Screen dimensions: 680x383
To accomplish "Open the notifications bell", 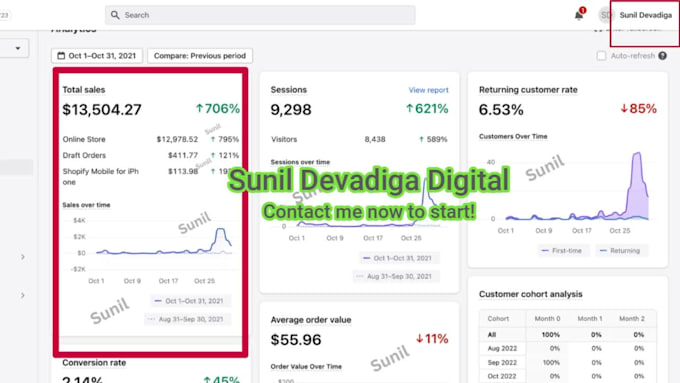I will click(579, 15).
